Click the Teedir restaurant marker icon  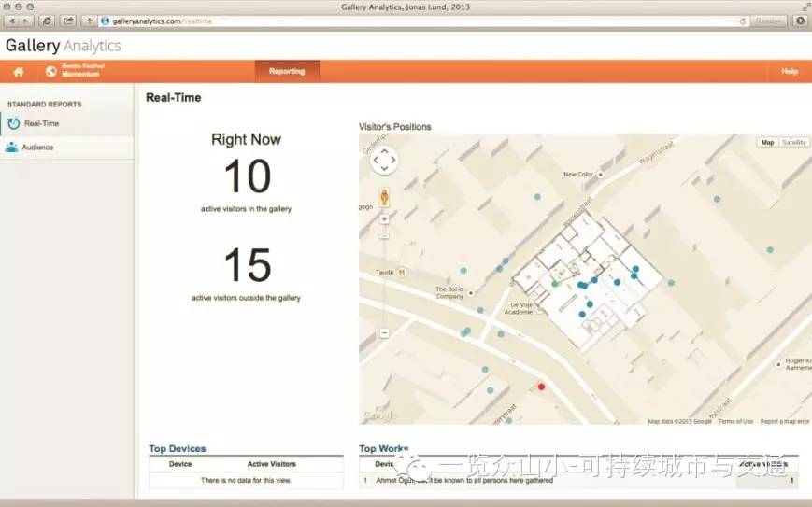(x=402, y=272)
